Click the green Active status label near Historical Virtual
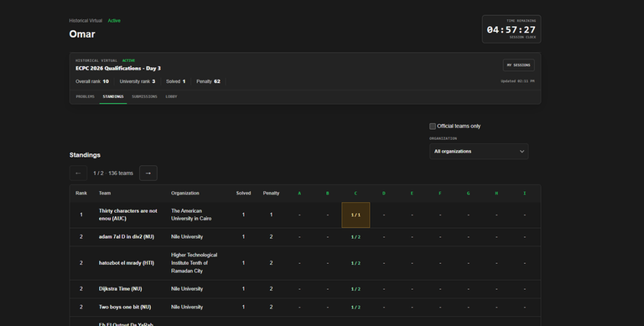This screenshot has height=326, width=644. (x=114, y=20)
